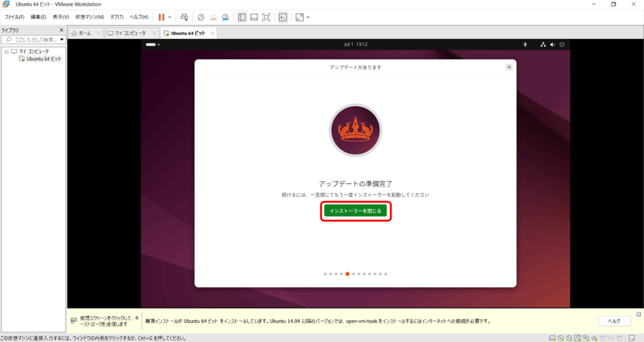The height and width of the screenshot is (342, 644).
Task: Collapse the マイ コンピュータ tree node
Action: click(6, 52)
